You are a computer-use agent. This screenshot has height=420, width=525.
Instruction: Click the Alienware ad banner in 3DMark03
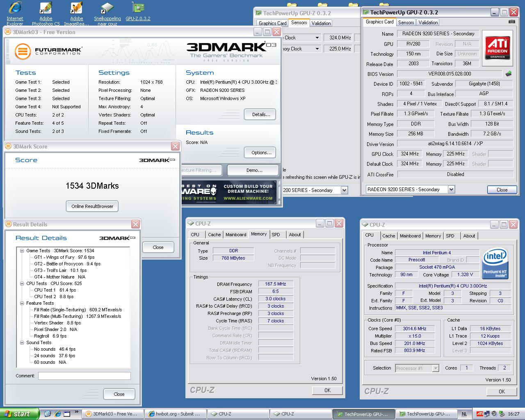click(x=230, y=192)
